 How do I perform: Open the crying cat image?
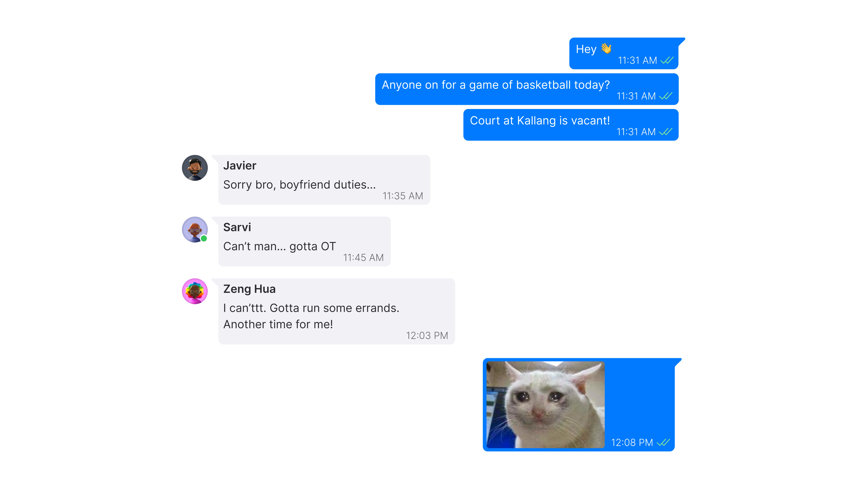546,405
